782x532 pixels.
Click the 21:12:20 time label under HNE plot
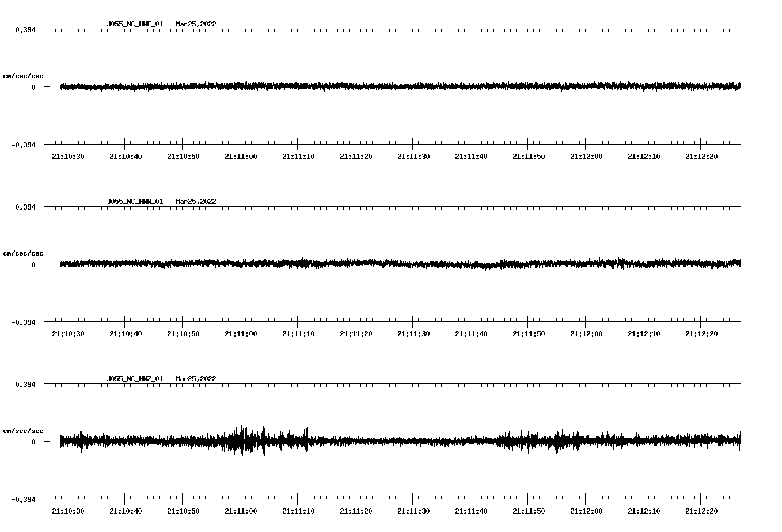click(701, 157)
